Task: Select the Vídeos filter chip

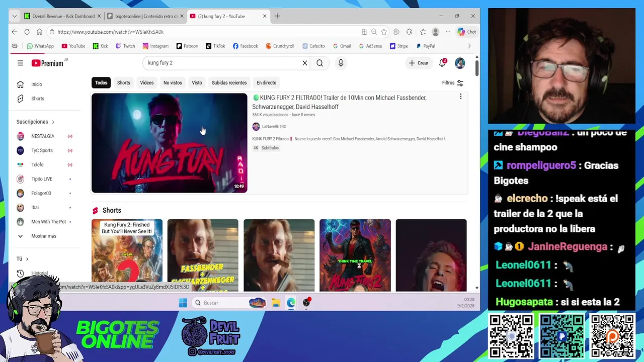Action: (x=147, y=82)
